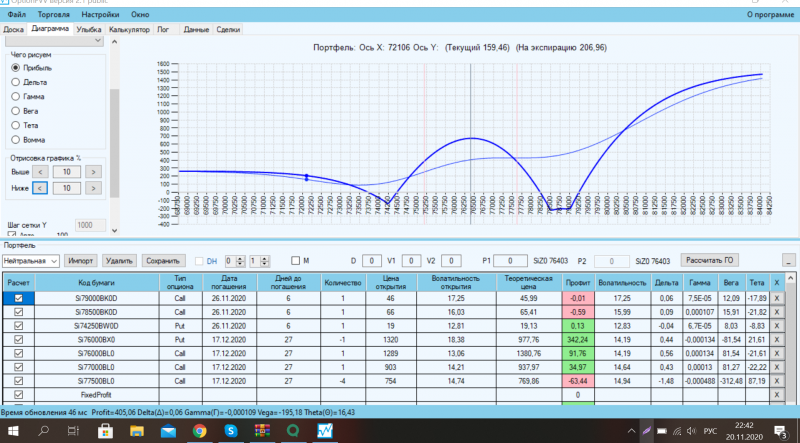Increase Выше percent with right arrow

click(93, 172)
